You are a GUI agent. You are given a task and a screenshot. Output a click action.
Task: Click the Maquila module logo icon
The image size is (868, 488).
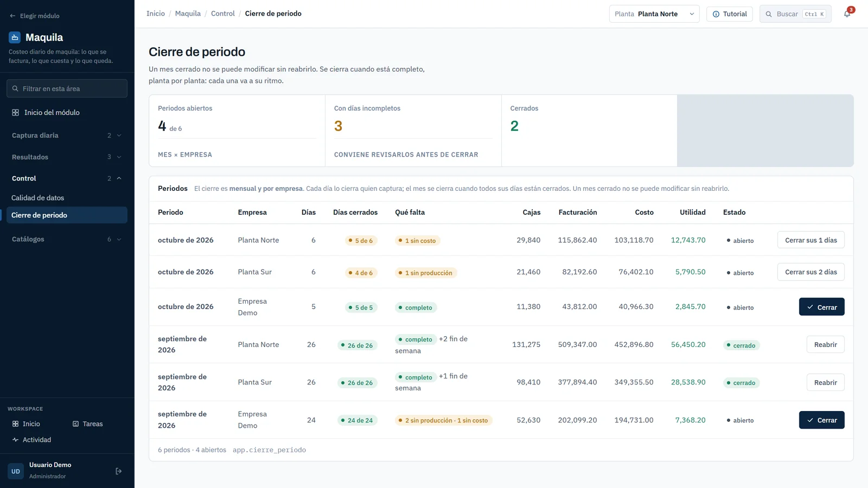click(x=15, y=37)
